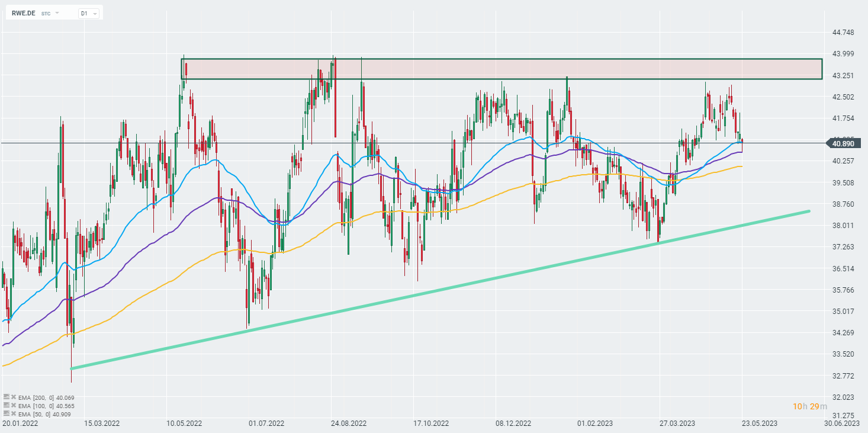The height and width of the screenshot is (433, 868).
Task: Click the STC instrument type label
Action: (x=46, y=13)
